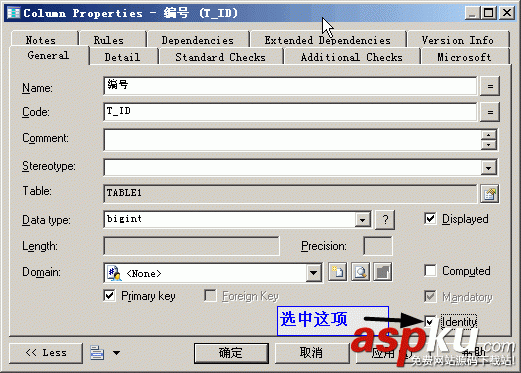Open the select domain browse icon
Viewport: 521px width, 373px height.
coord(360,272)
